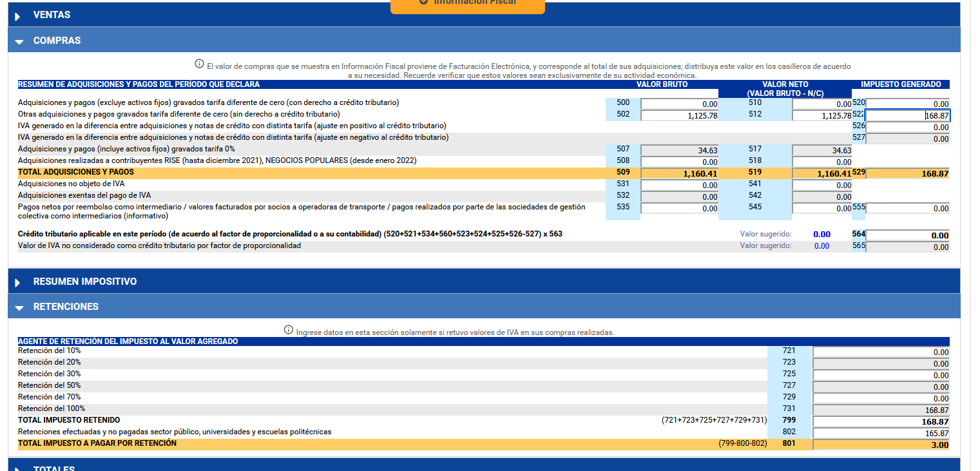Click blue suggested value for field 564
Image resolution: width=980 pixels, height=471 pixels.
pos(821,235)
